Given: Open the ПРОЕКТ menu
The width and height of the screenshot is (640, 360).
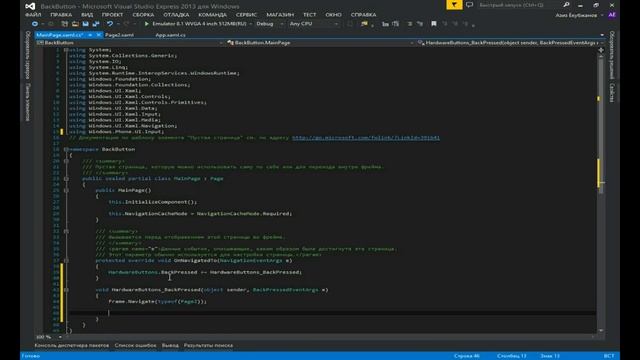Looking at the screenshot, I should [112, 15].
